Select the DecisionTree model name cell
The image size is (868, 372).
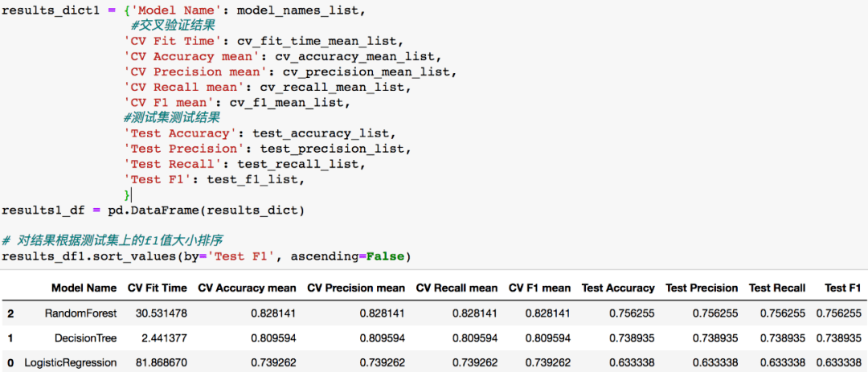pos(86,338)
